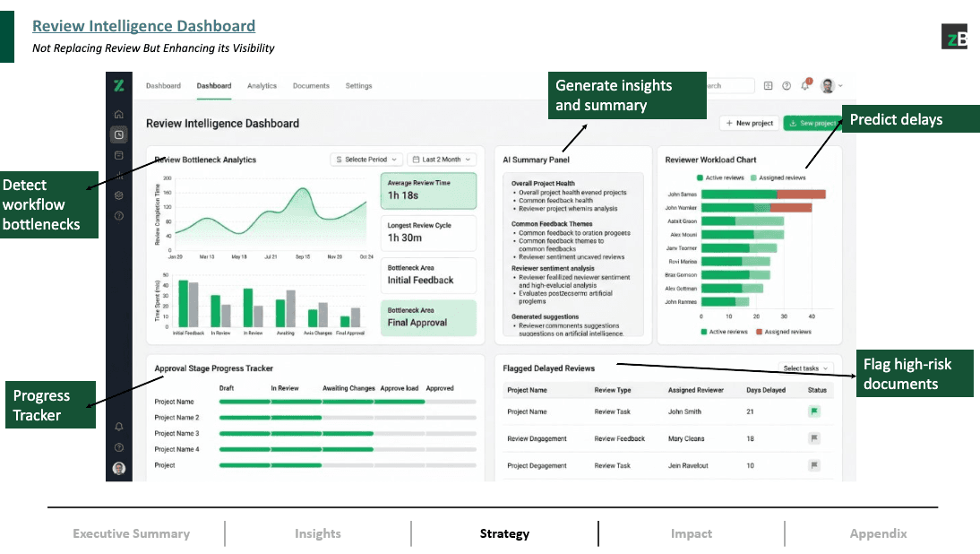Click the red Assigned reviews swatch below chart
The image size is (980, 554).
[760, 332]
